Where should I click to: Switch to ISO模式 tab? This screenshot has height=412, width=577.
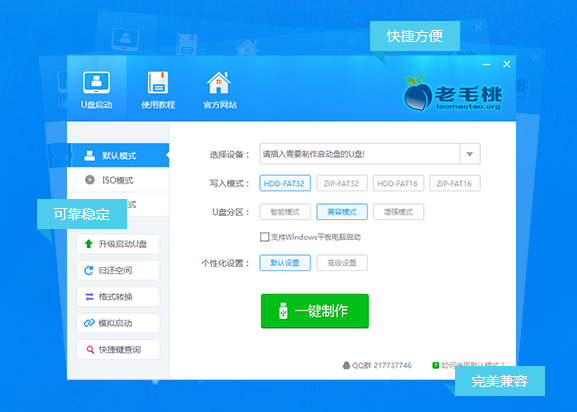tap(118, 180)
